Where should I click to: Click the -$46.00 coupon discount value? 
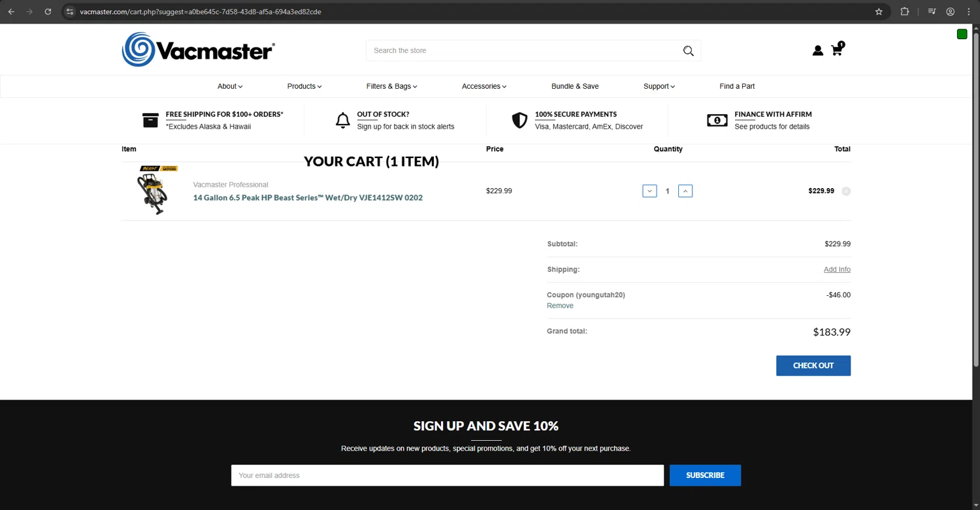[838, 295]
